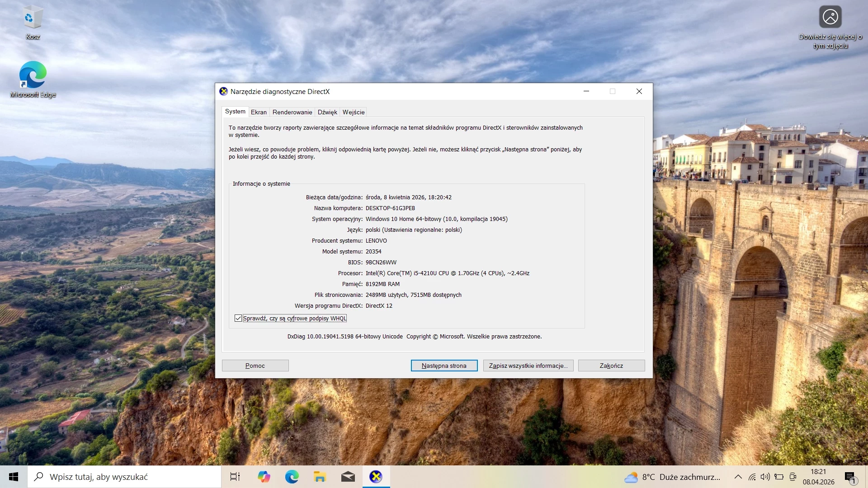Click the DirectX diagnostic taskbar icon
The image size is (868, 488).
tap(376, 477)
